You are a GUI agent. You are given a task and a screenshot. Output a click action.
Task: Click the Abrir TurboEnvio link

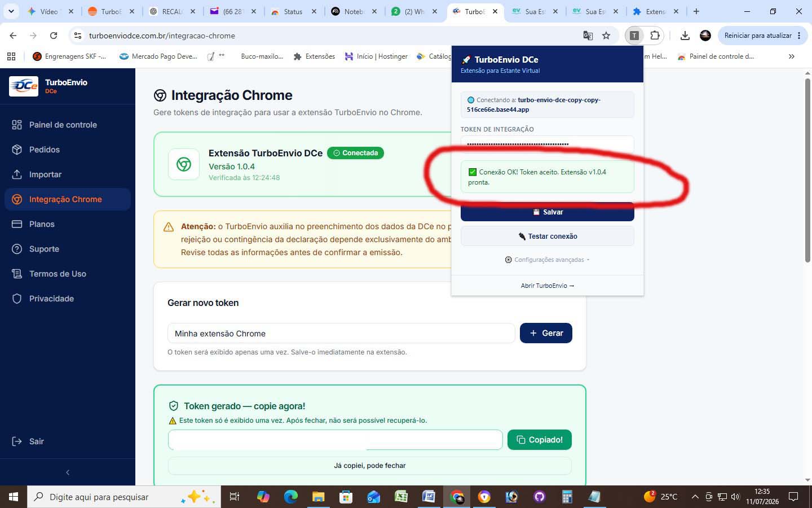point(547,286)
